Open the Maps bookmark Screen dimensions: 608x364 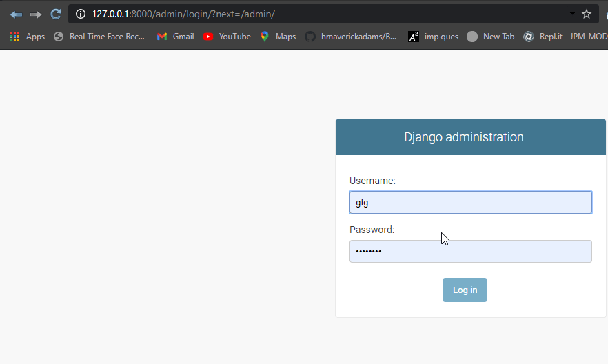coord(278,37)
